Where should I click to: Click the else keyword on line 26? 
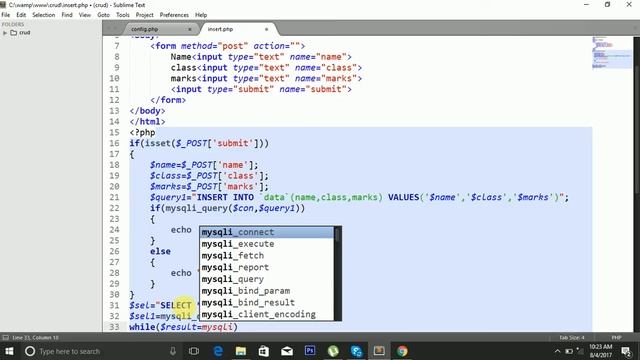click(160, 251)
